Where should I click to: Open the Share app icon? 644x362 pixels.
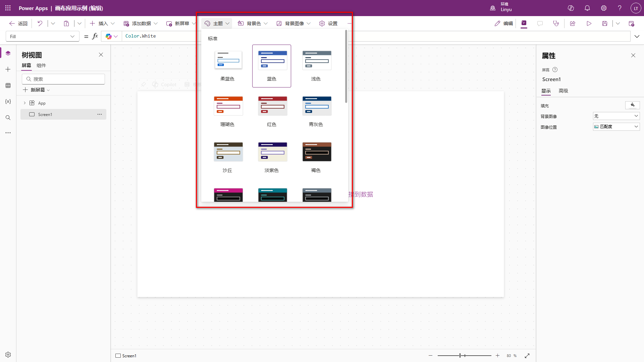[573, 23]
